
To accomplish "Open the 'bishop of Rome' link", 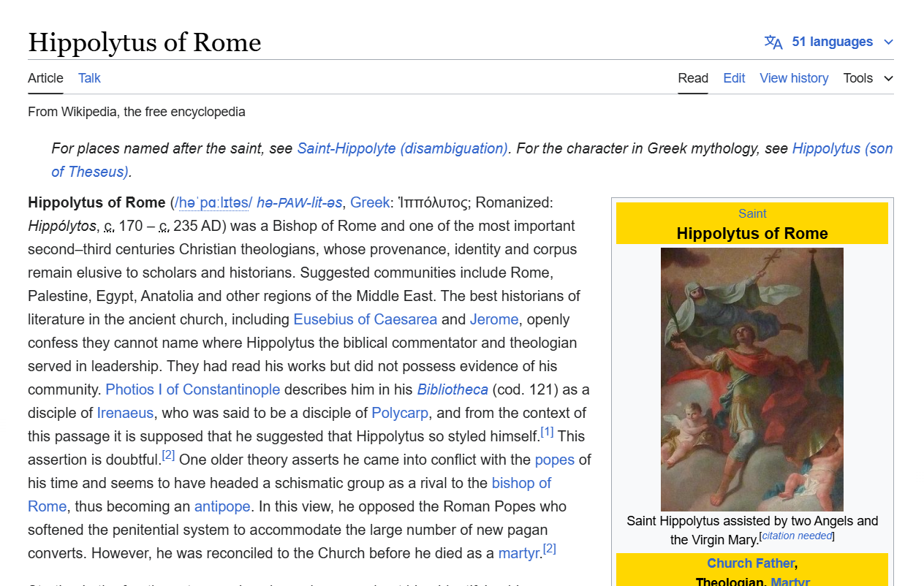I will [x=521, y=483].
